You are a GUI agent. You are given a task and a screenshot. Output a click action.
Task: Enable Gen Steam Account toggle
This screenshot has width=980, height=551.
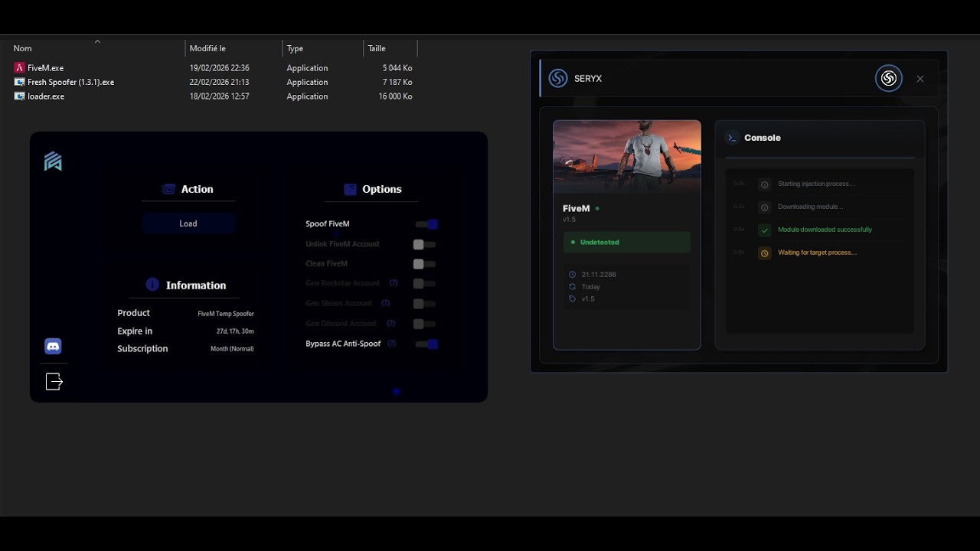[x=424, y=304]
